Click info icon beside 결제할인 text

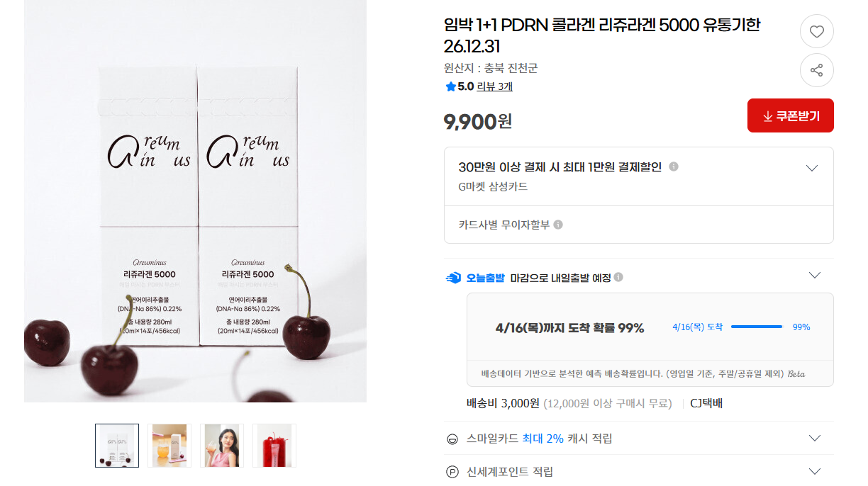(674, 166)
